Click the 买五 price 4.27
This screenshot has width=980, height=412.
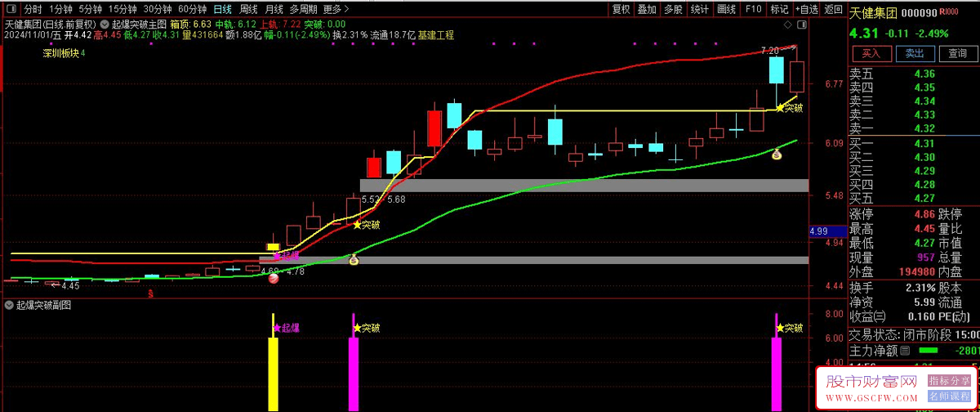point(925,198)
